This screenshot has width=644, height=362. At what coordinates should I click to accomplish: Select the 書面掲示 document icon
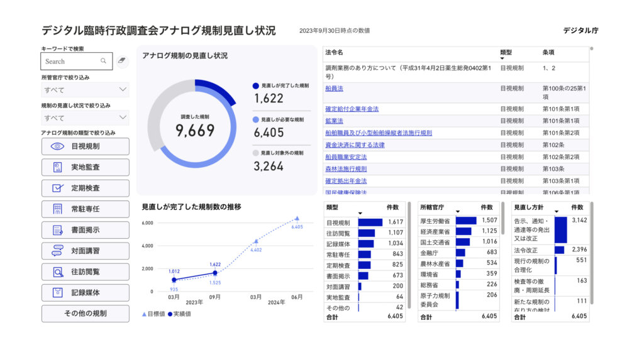57,230
